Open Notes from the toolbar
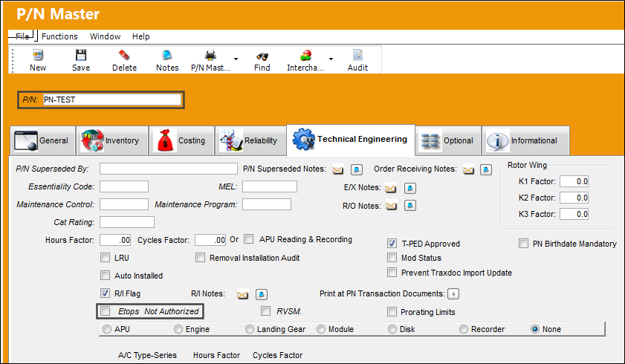Screen dimensions: 625x364 [x=167, y=55]
